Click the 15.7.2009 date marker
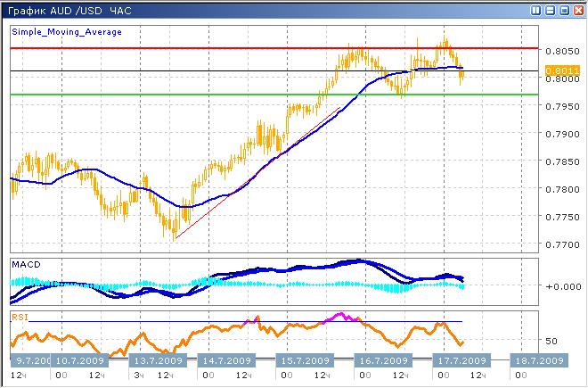Image resolution: width=588 pixels, height=388 pixels. click(x=306, y=361)
